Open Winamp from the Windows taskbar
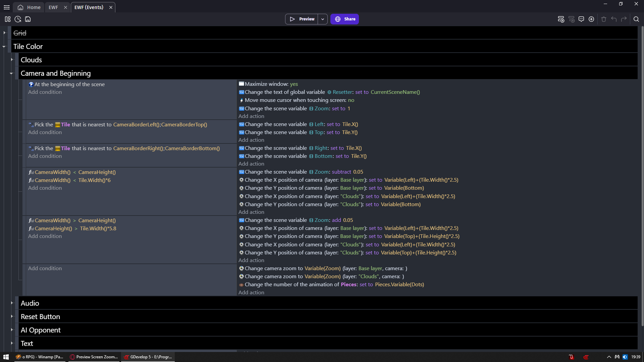 point(40,357)
